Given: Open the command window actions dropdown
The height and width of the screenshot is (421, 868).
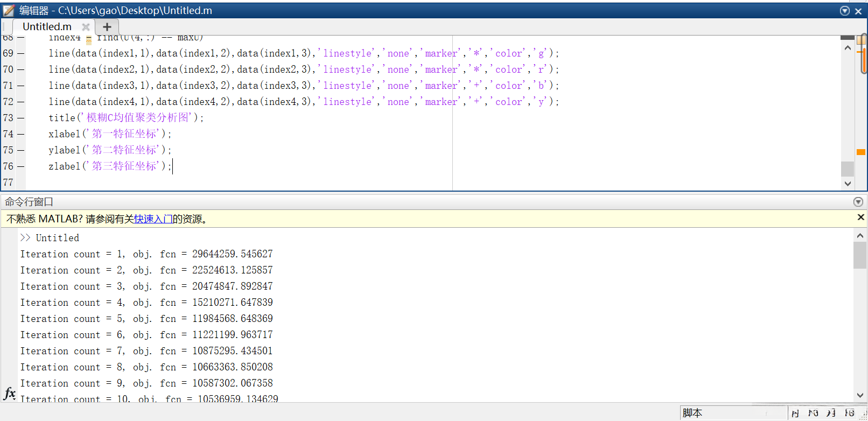Looking at the screenshot, I should point(858,202).
